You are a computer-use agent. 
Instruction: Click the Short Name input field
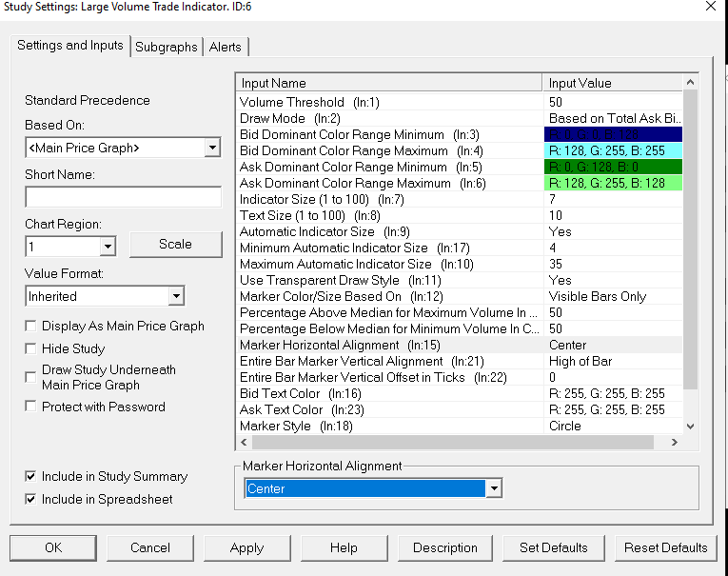tap(123, 197)
